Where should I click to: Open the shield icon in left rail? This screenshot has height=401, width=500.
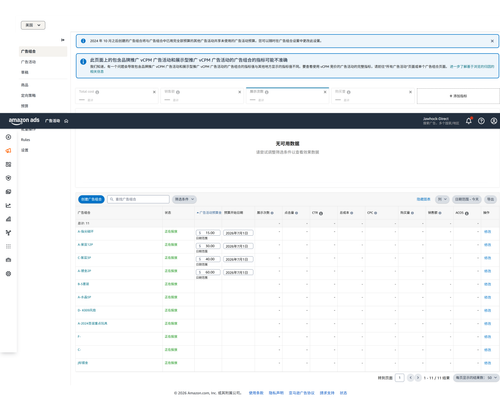coord(8,178)
